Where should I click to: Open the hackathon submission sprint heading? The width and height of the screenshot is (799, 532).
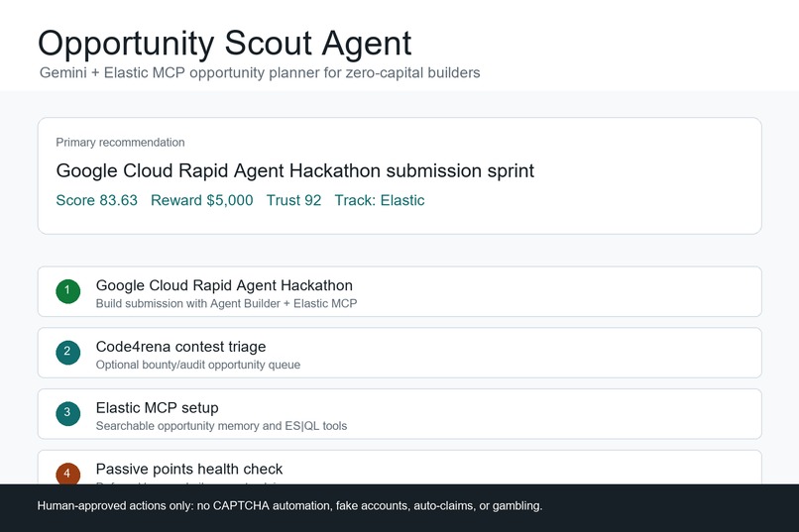tap(295, 171)
